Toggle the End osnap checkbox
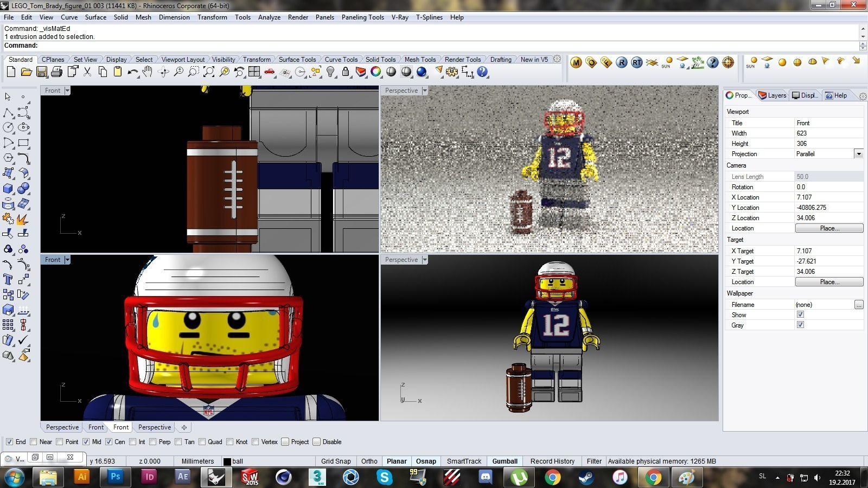This screenshot has width=868, height=488. click(9, 442)
